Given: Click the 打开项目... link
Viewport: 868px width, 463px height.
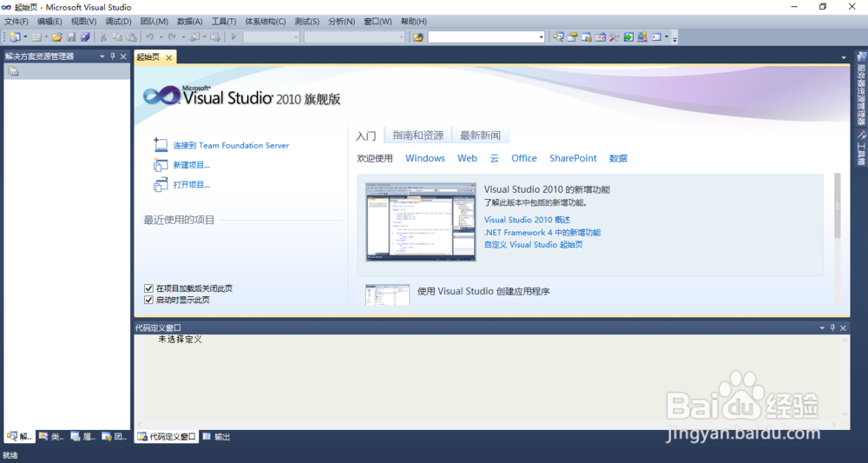Looking at the screenshot, I should pyautogui.click(x=192, y=185).
